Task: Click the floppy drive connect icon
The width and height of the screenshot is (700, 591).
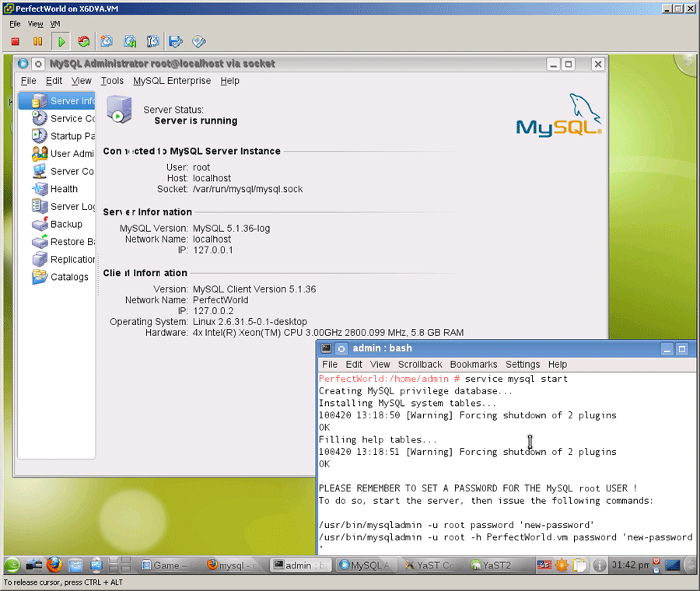Action: point(176,41)
